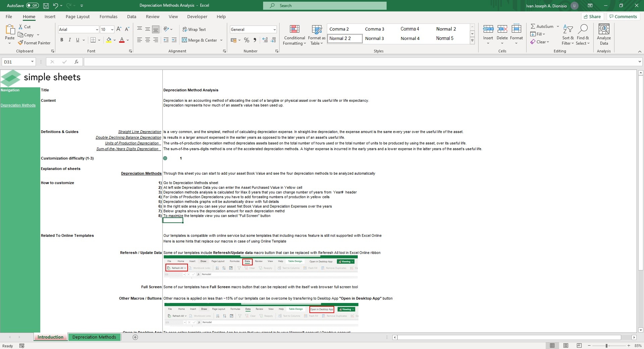Insert function using fx icon

(77, 62)
